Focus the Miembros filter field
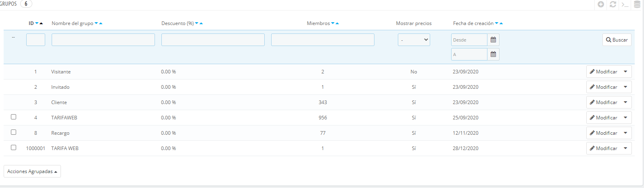This screenshot has height=188, width=644. (323, 40)
